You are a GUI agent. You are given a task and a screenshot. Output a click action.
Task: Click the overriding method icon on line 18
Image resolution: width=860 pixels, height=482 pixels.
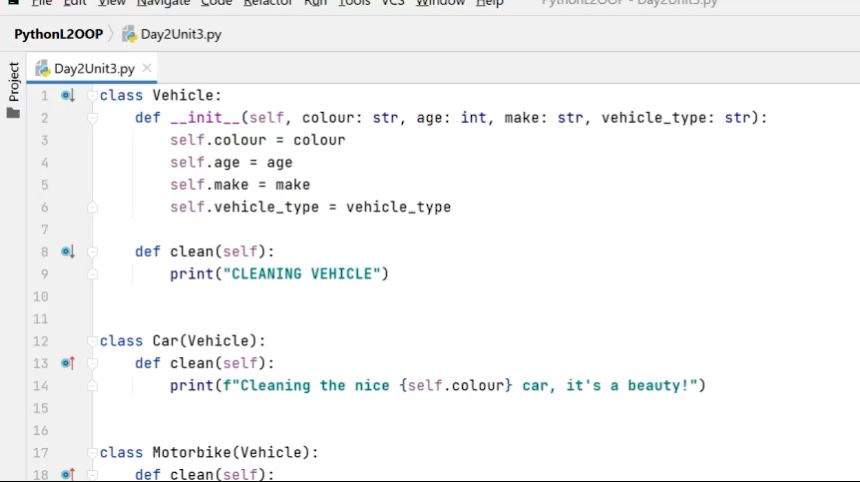click(x=67, y=474)
